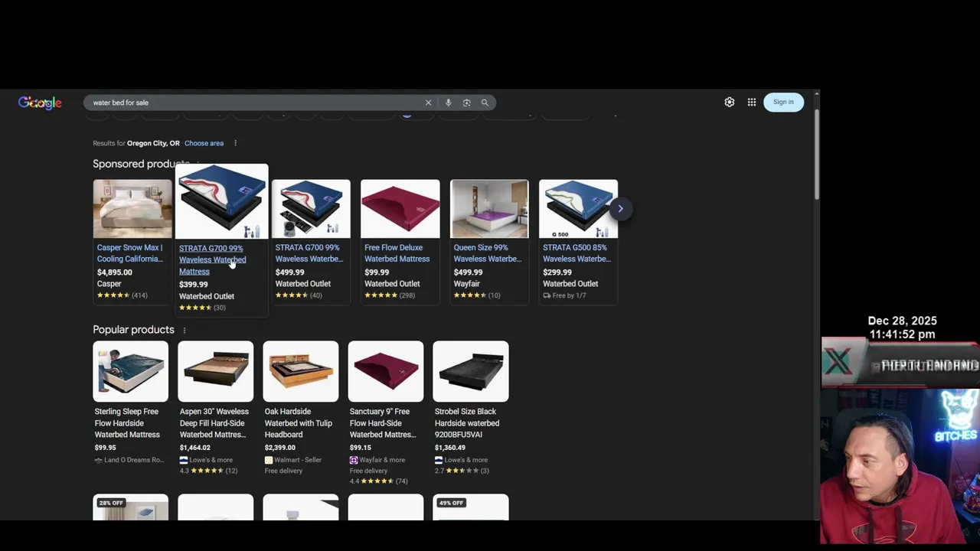
Task: Open the STRATA G500 85% Waveless link
Action: 576,253
